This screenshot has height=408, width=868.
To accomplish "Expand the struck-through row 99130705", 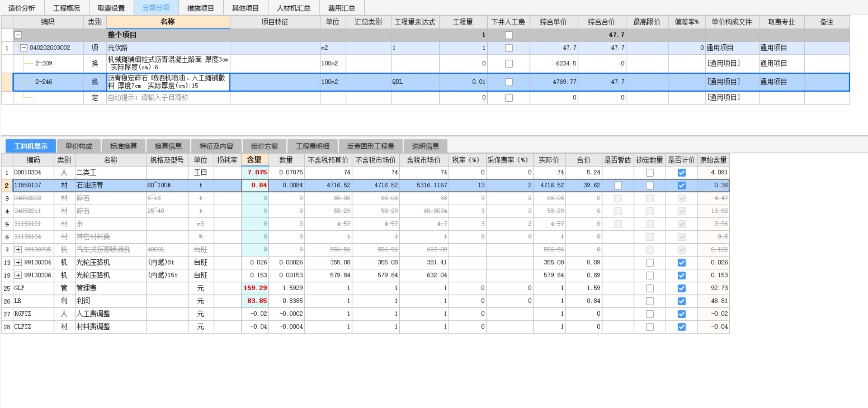I will click(18, 250).
